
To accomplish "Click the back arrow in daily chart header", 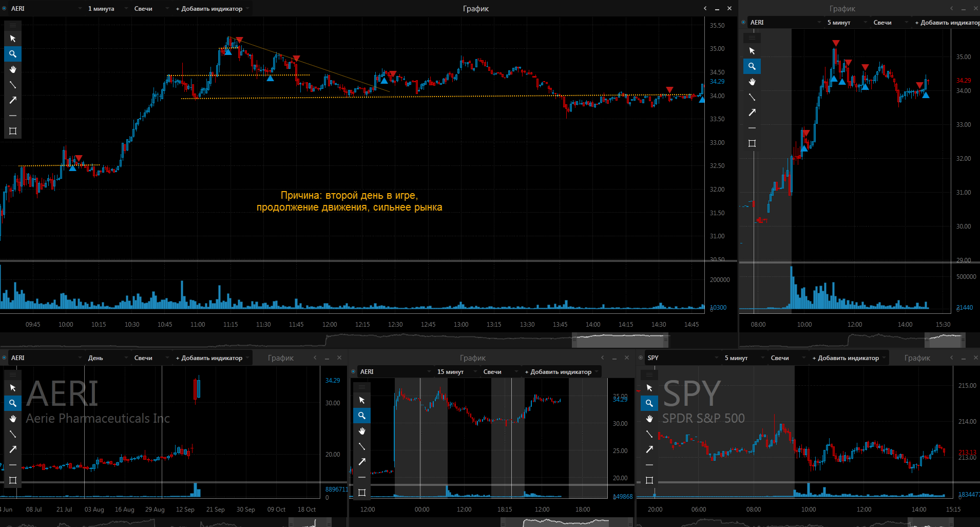I will coord(315,357).
